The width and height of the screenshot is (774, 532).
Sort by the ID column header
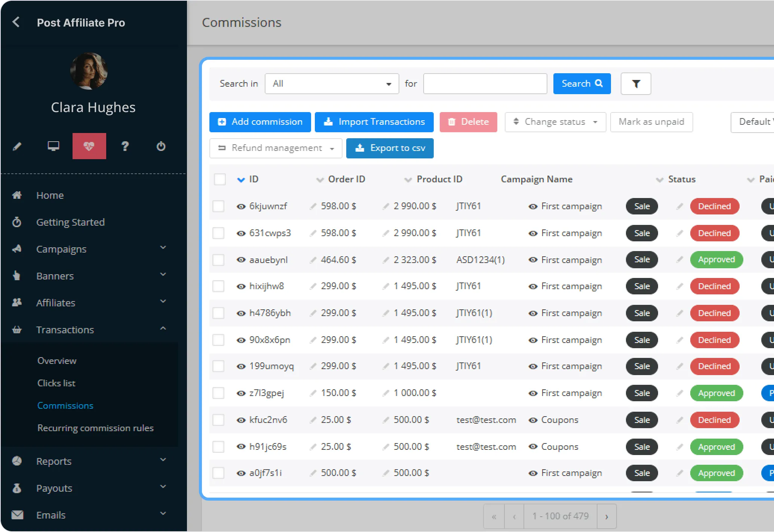[254, 179]
